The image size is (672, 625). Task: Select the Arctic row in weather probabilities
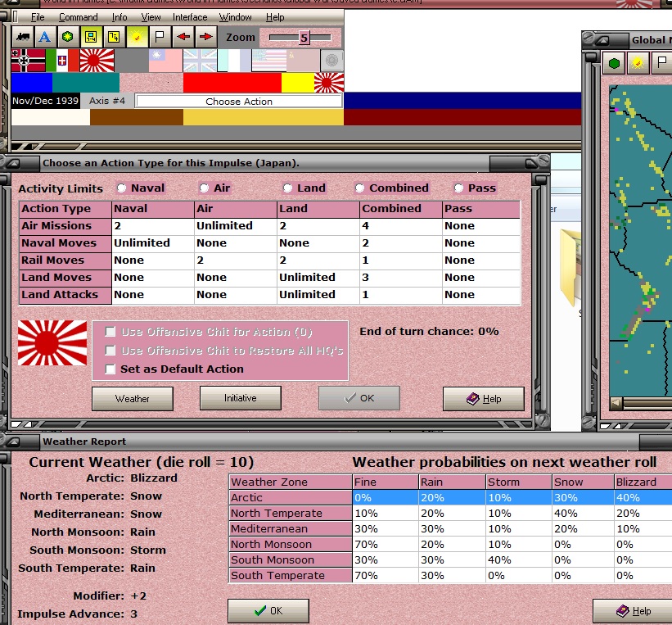click(450, 497)
